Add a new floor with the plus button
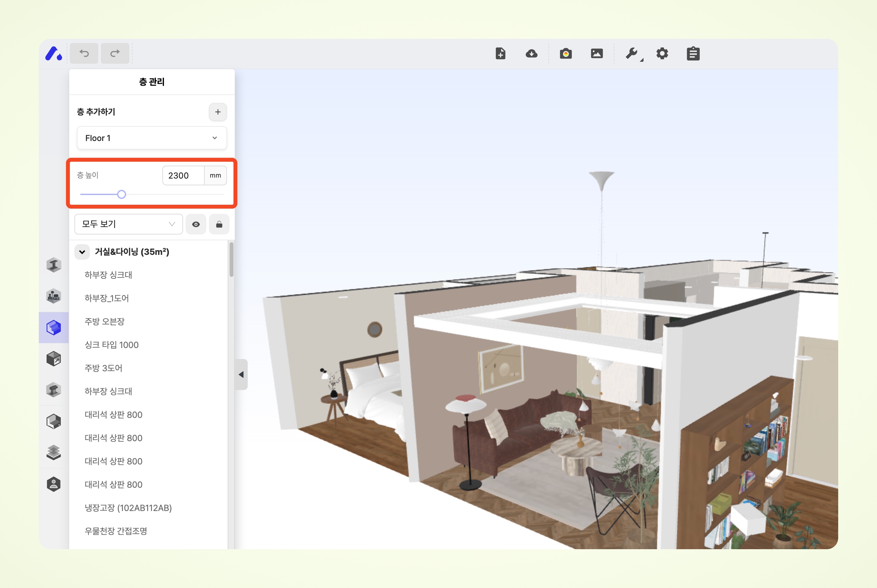 [x=218, y=112]
